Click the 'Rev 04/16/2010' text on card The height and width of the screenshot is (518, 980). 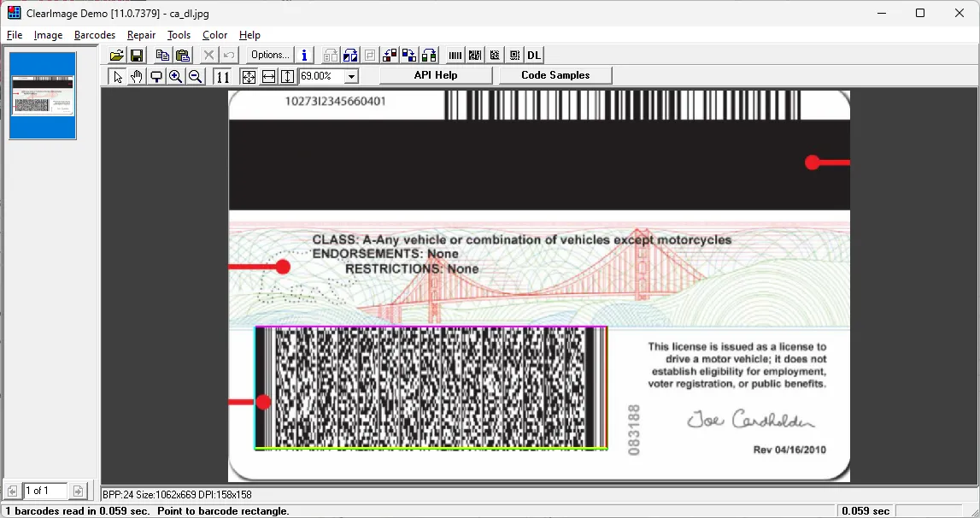(789, 450)
